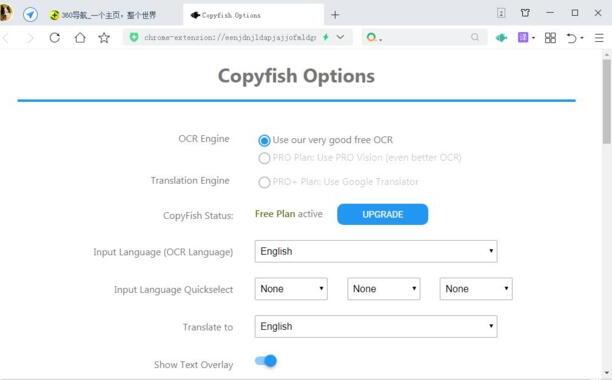612x380 pixels.
Task: Open the Translate to dropdown
Action: (376, 326)
